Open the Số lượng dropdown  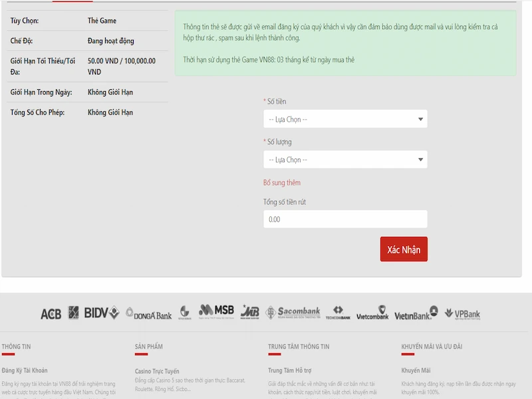coord(345,160)
